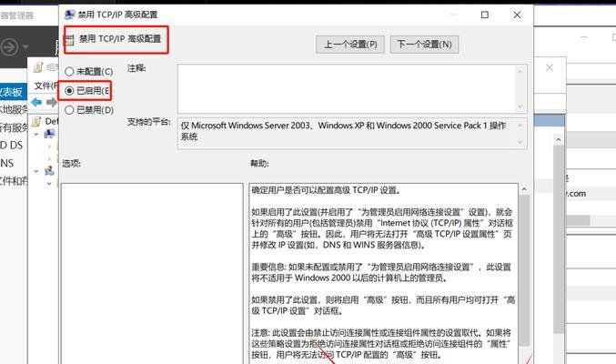Maximize the 禁用 TCP/IP 高级配置 dialog
The width and height of the screenshot is (616, 364).
coord(485,15)
